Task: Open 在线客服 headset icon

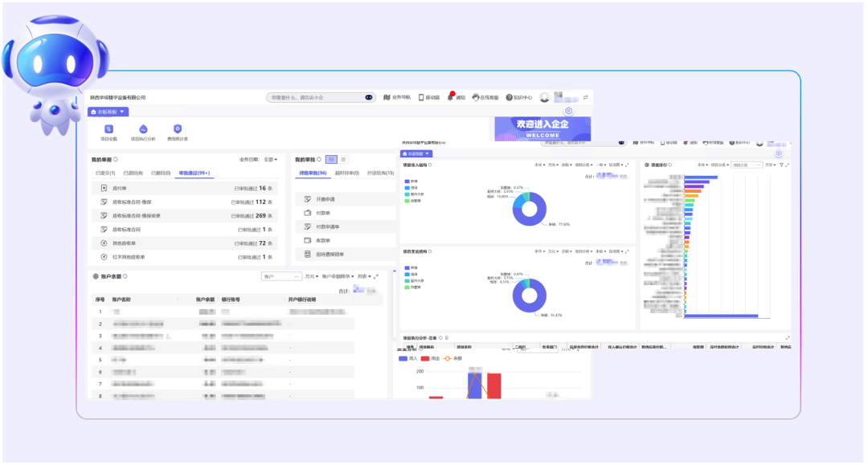Action: coord(476,97)
